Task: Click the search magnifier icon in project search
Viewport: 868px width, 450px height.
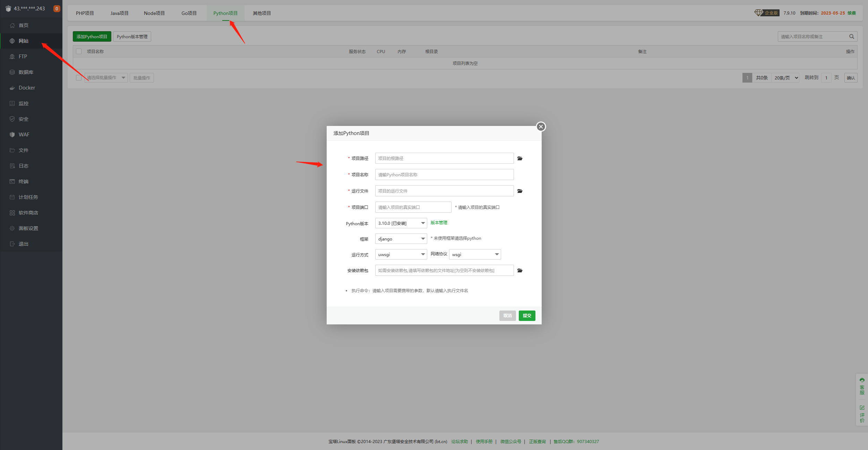Action: pos(851,36)
